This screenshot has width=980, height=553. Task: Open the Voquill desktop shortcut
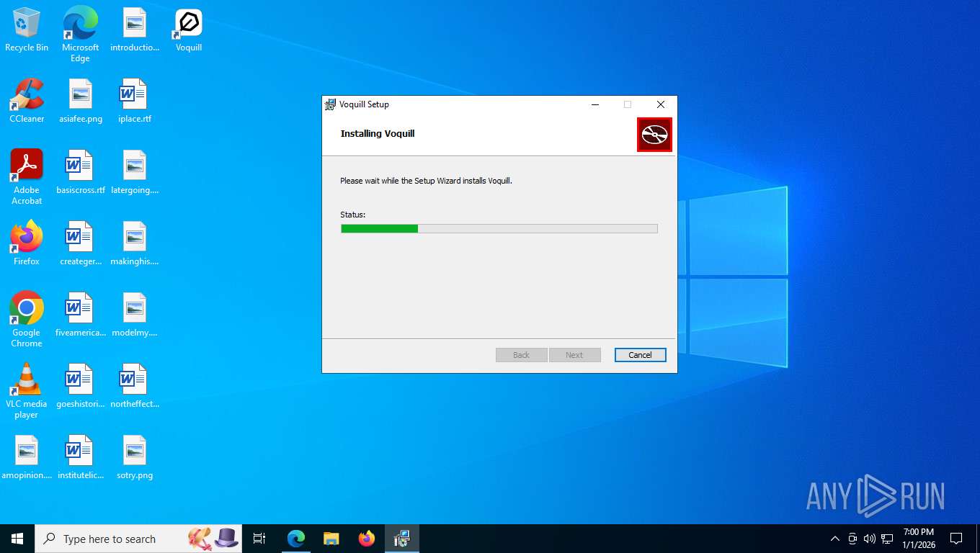(x=189, y=30)
